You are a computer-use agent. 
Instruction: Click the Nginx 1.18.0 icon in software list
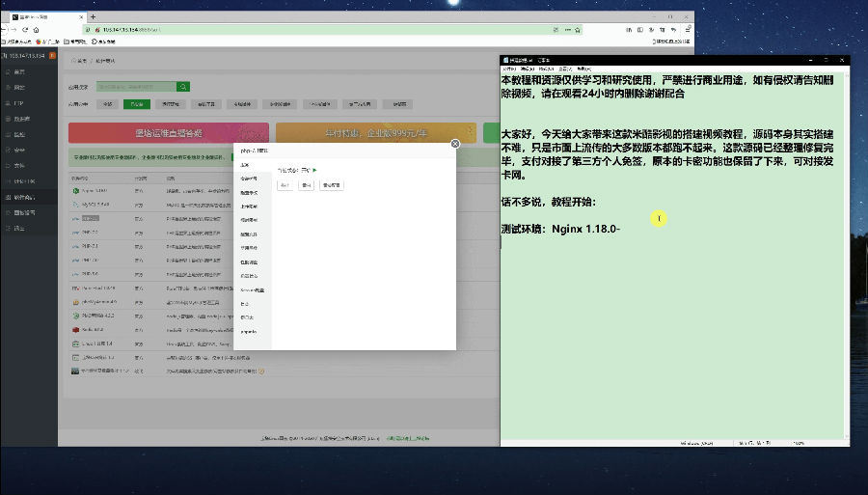75,191
